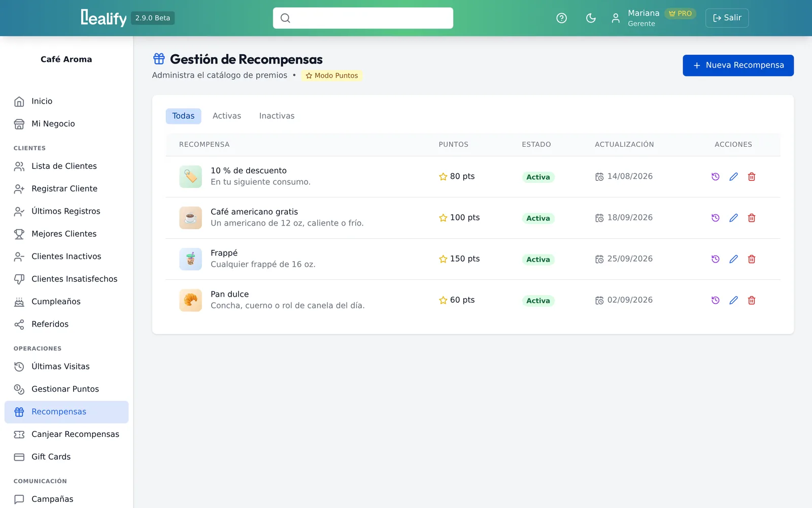Click the Salir logout button

coord(727,18)
